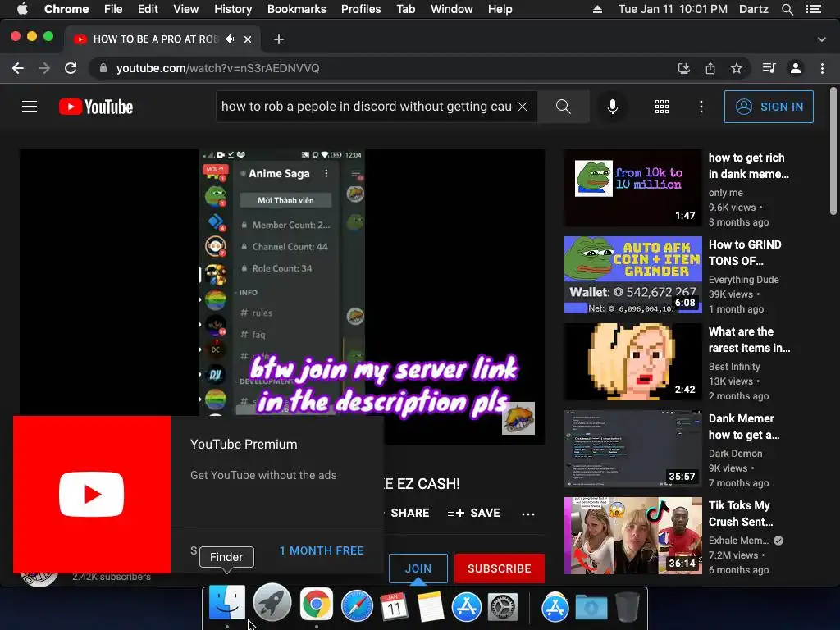The image size is (840, 630).
Task: Open the Window menu
Action: 452,9
